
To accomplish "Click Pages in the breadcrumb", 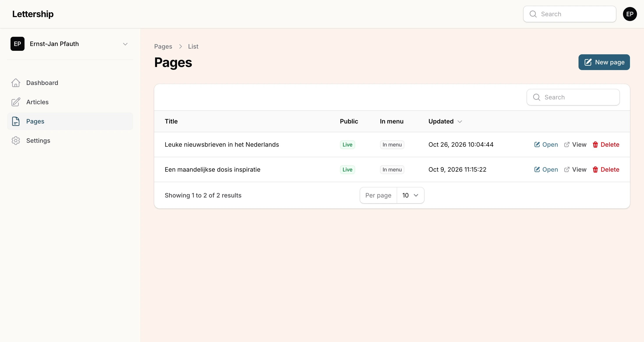I will pyautogui.click(x=163, y=46).
